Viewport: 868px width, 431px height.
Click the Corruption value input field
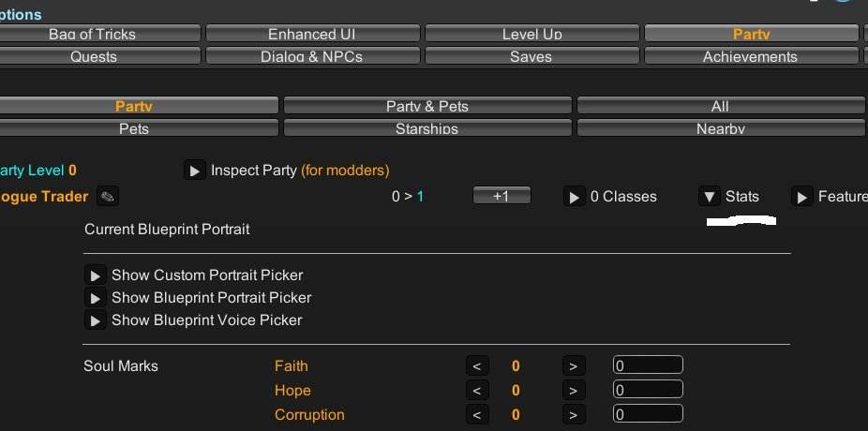point(648,414)
